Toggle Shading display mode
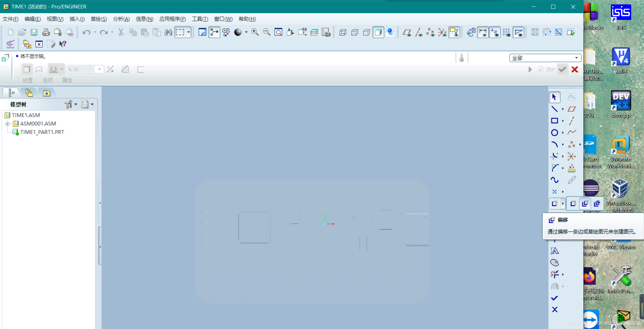This screenshot has width=644, height=329. pyautogui.click(x=378, y=32)
